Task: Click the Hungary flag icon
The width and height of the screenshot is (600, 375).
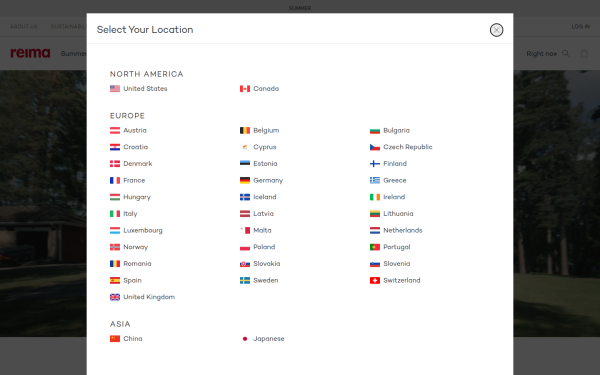Action: point(115,197)
